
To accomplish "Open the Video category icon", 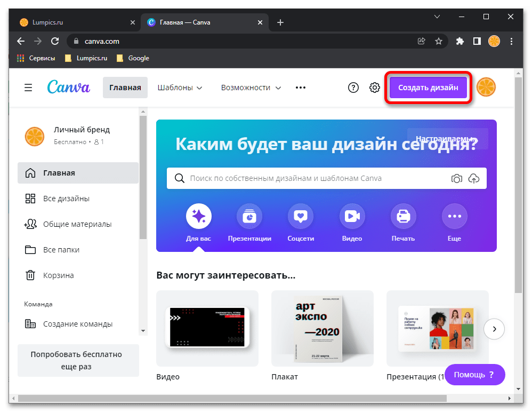I will [x=352, y=217].
